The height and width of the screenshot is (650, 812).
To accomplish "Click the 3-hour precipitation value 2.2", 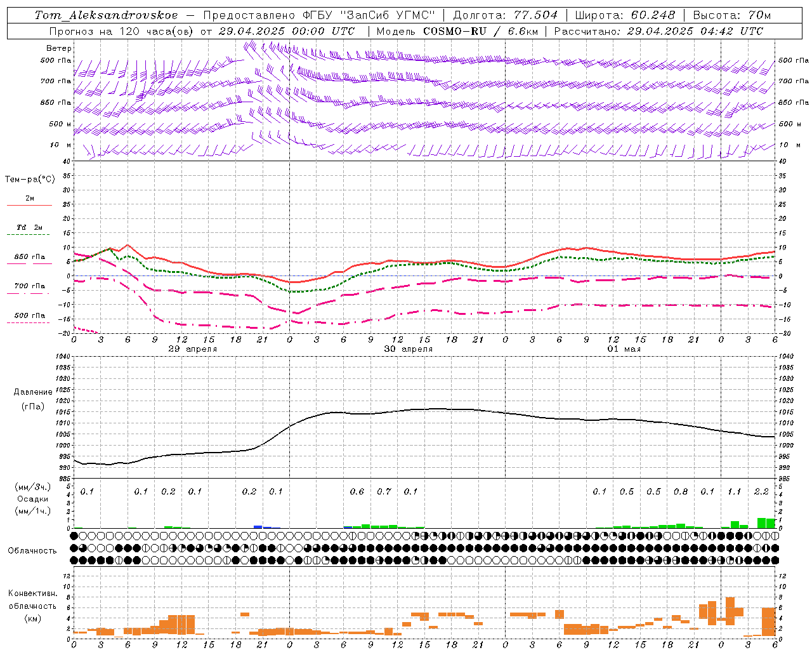I will (761, 492).
